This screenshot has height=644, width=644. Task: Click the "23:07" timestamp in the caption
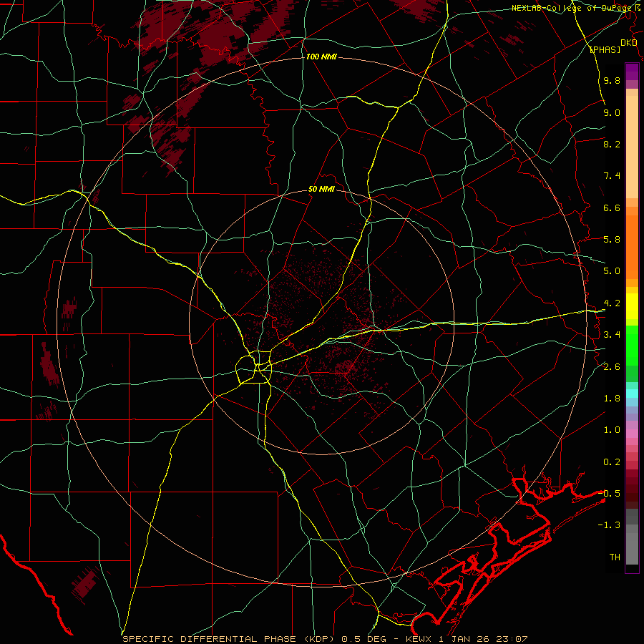pyautogui.click(x=514, y=639)
